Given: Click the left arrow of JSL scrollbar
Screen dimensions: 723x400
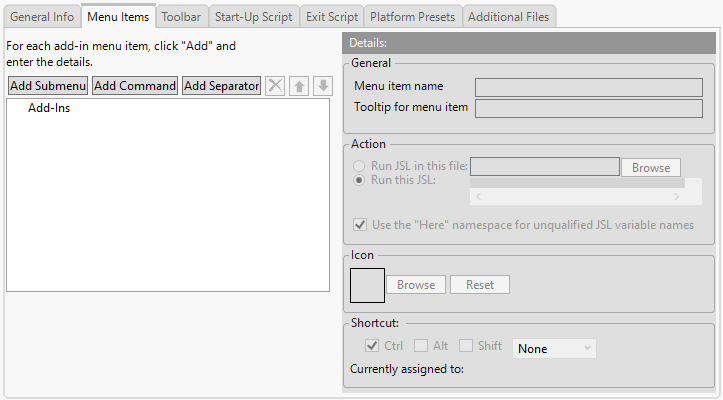Looking at the screenshot, I should (x=478, y=197).
